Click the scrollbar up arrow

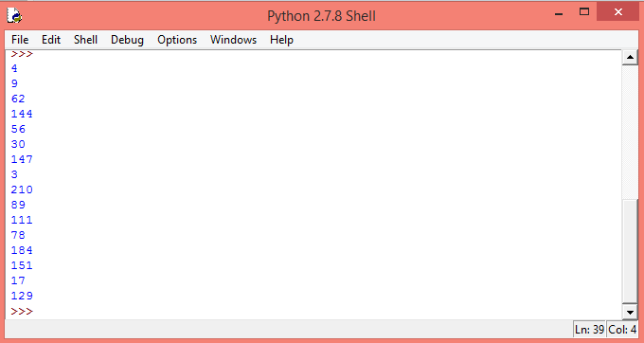pos(630,58)
